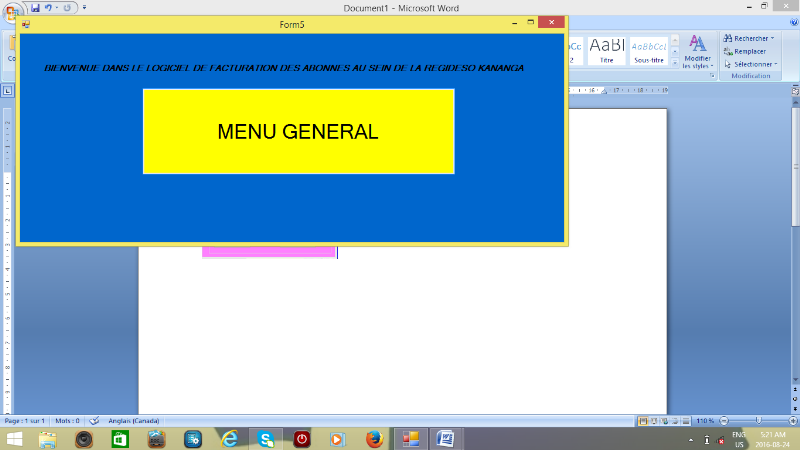Click the scroll down arrow in Word
Viewport: 800px width, 450px height.
point(795,380)
